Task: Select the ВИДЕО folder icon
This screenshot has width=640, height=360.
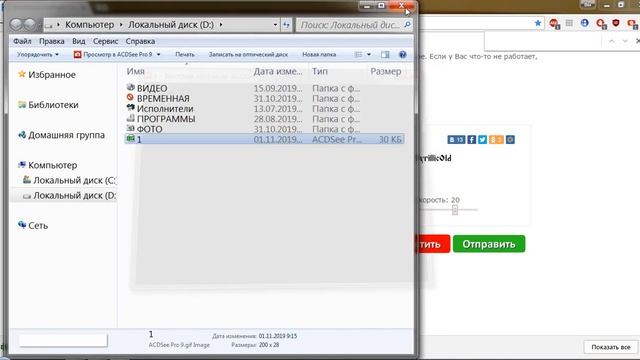Action: (x=131, y=87)
